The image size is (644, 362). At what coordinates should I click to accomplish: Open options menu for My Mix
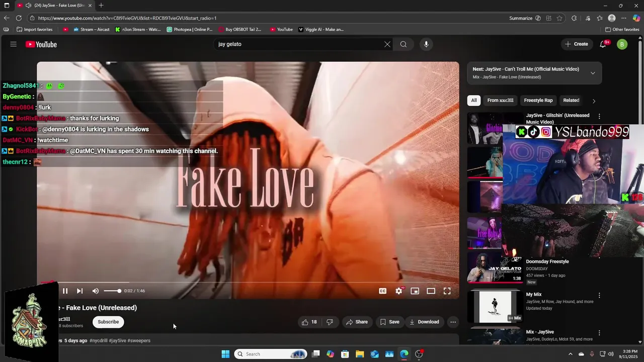(x=599, y=295)
